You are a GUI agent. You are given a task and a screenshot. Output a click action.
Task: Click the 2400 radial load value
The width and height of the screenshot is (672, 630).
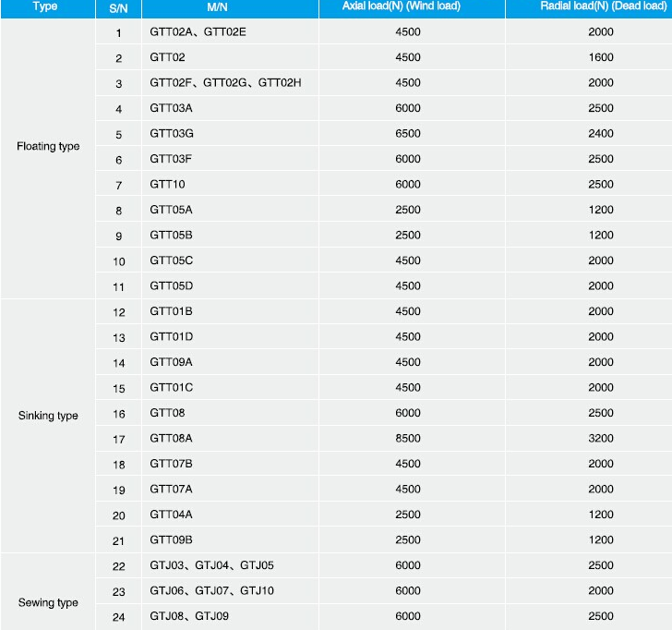[600, 134]
